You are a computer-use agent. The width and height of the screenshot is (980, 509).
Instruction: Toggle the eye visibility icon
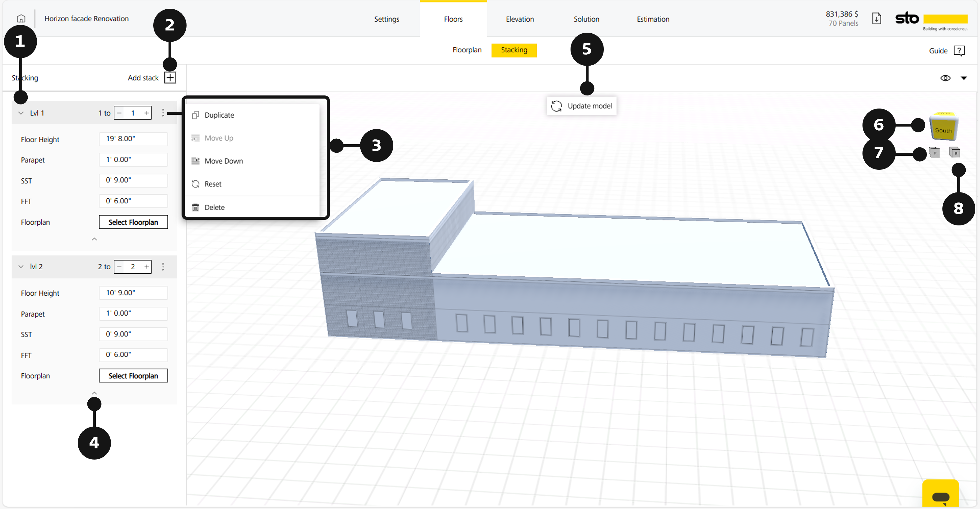(x=945, y=78)
